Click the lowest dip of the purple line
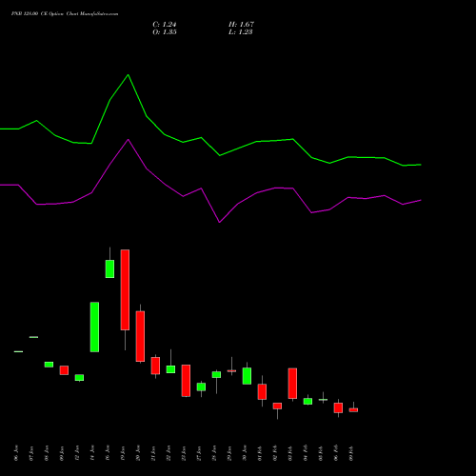476x476 pixels. [x=220, y=222]
